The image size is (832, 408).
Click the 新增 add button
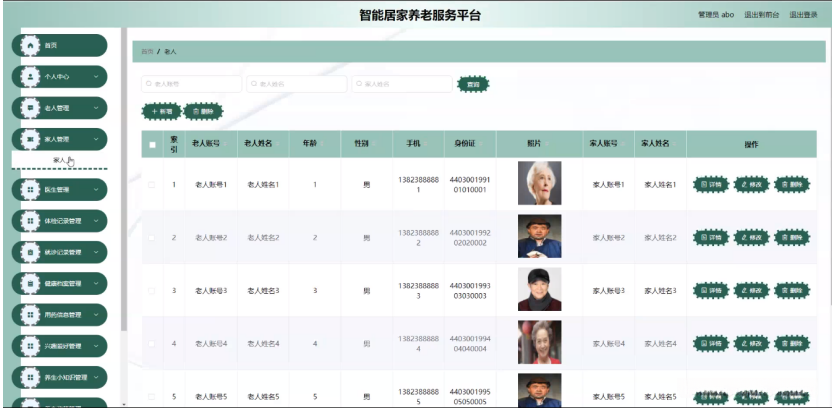pos(161,111)
